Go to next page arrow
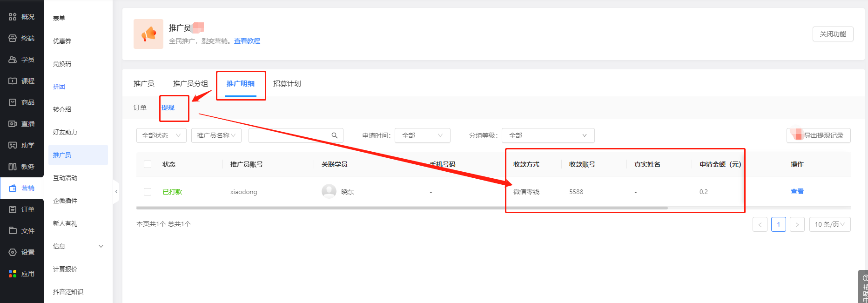Screen dimensions: 868x303 [x=797, y=224]
